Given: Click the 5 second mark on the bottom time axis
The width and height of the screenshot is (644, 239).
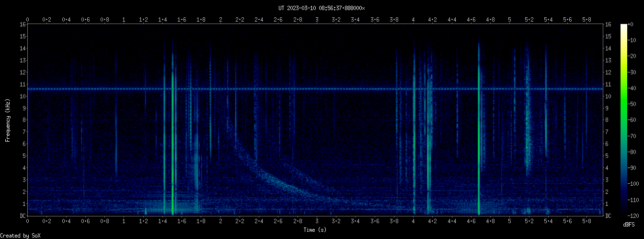Looking at the screenshot, I should 510,221.
